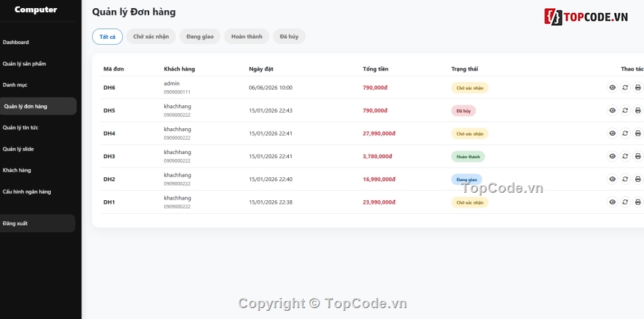Click the TopCode.vn logo
Image resolution: width=644 pixels, height=319 pixels.
(x=586, y=17)
